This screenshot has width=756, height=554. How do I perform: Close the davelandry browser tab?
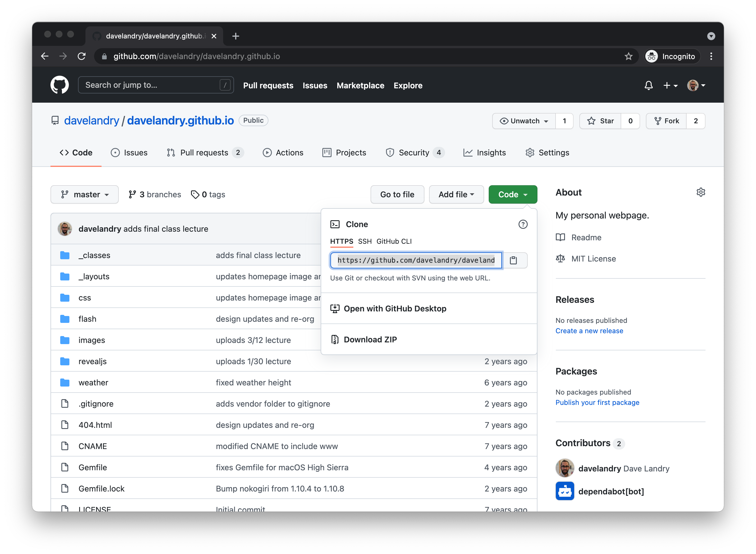[x=214, y=36]
